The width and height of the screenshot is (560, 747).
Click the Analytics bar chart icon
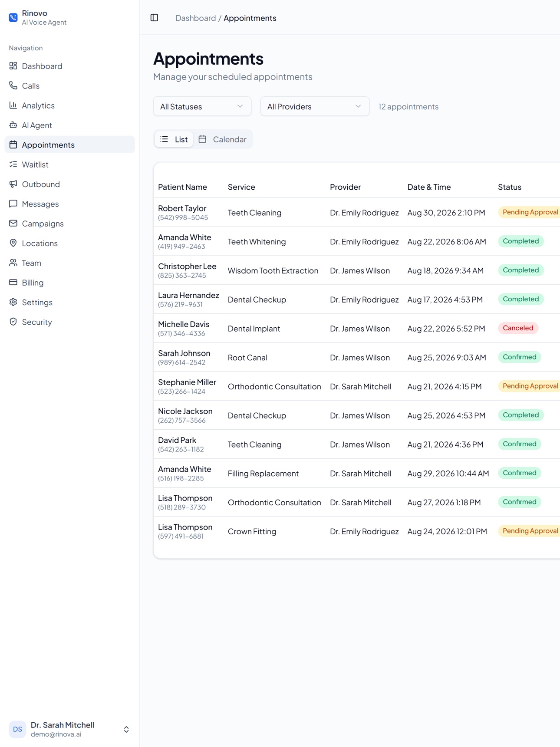pyautogui.click(x=13, y=105)
